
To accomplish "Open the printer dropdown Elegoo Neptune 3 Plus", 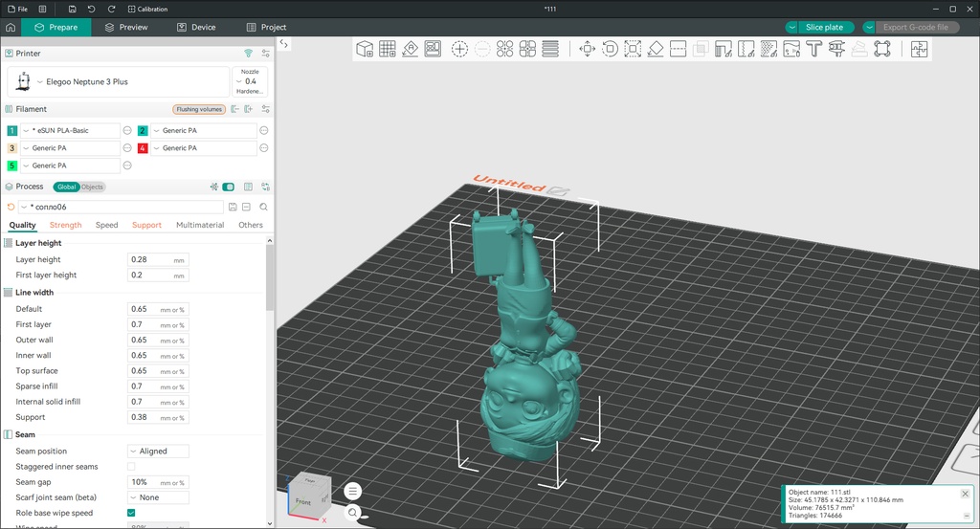I will (x=119, y=82).
